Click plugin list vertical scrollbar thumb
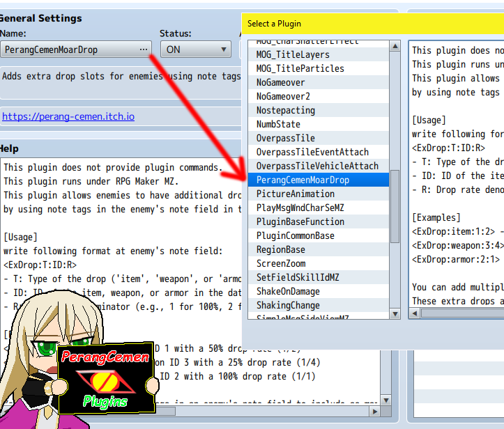The width and height of the screenshot is (504, 429). tap(395, 206)
